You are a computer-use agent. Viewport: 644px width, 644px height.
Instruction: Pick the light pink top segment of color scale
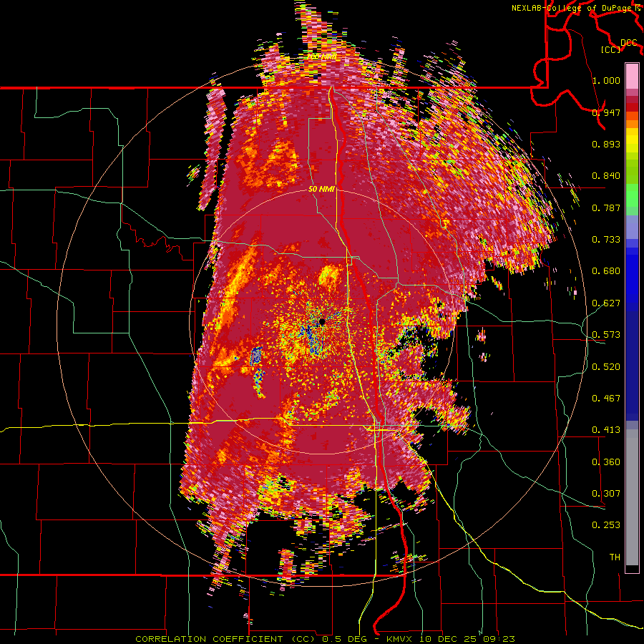[632, 77]
